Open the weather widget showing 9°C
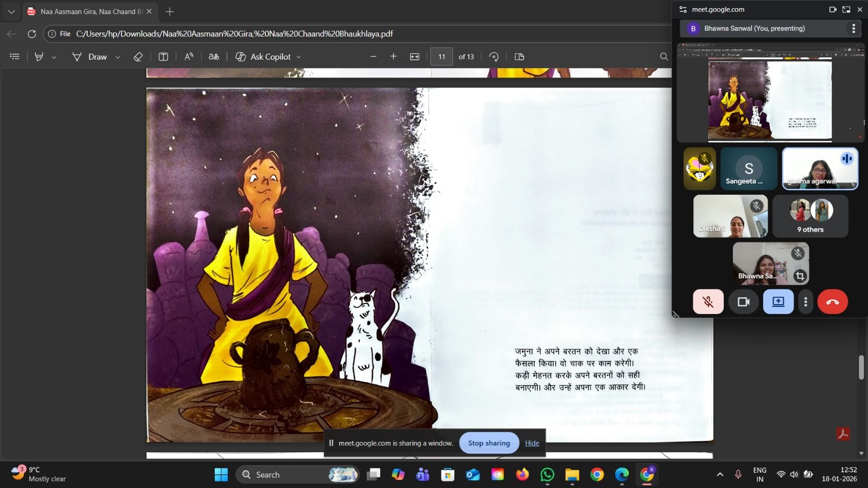868x488 pixels. tap(39, 474)
